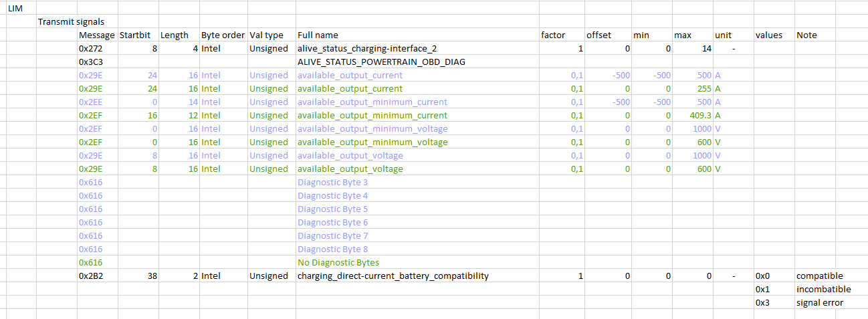This screenshot has width=868, height=319.
Task: Click the Startbit header cell
Action: click(x=137, y=35)
